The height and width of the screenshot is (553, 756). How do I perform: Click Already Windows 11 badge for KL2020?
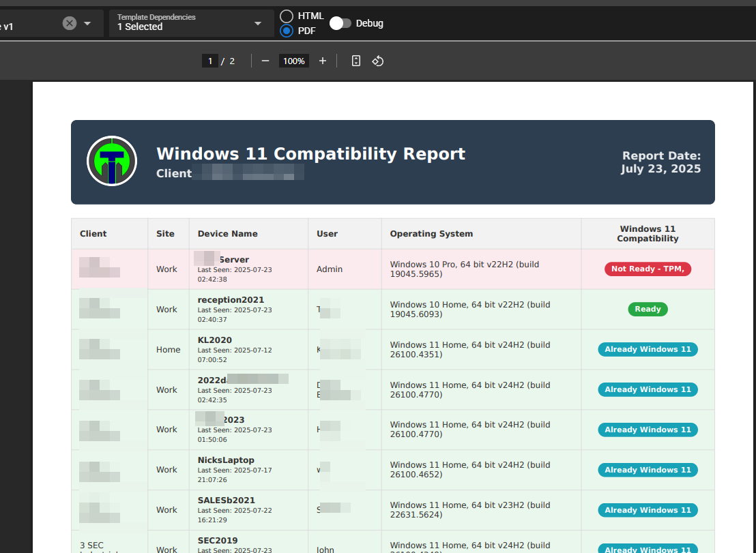[x=648, y=349]
